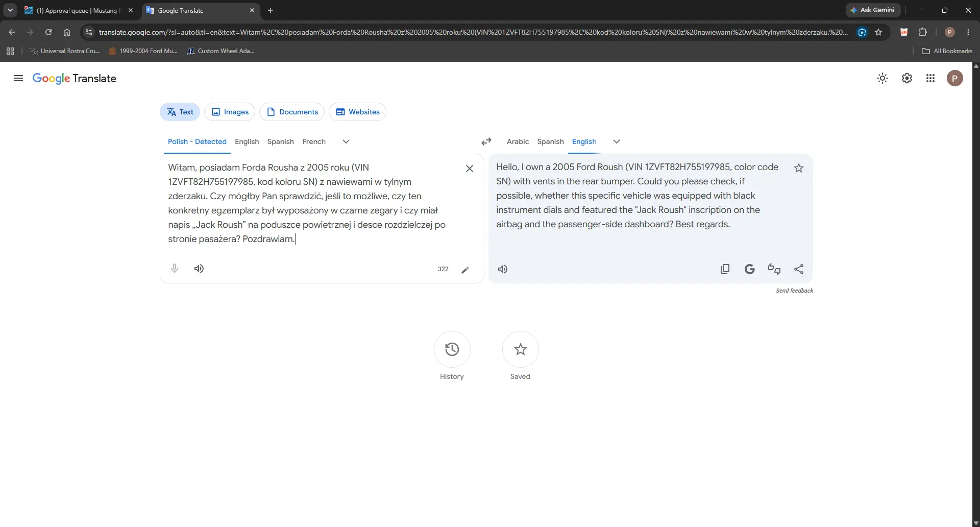The height and width of the screenshot is (527, 980).
Task: Open a new browser tab
Action: pos(271,10)
